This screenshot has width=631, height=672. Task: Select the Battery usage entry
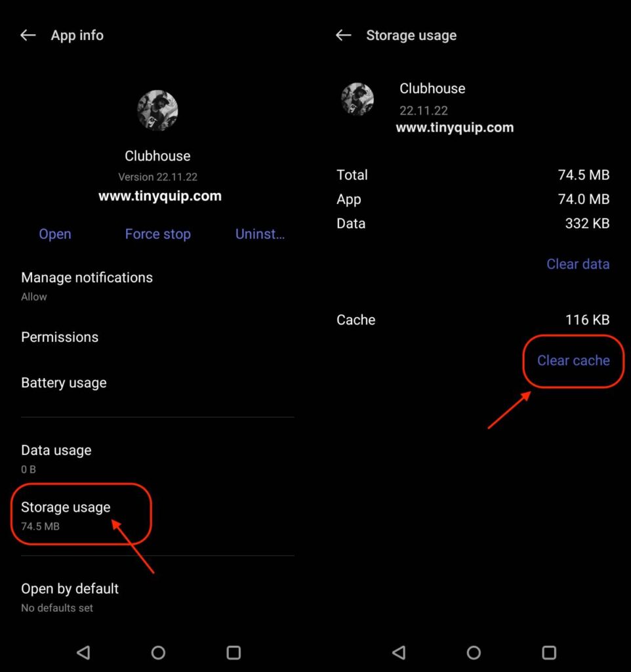(64, 383)
